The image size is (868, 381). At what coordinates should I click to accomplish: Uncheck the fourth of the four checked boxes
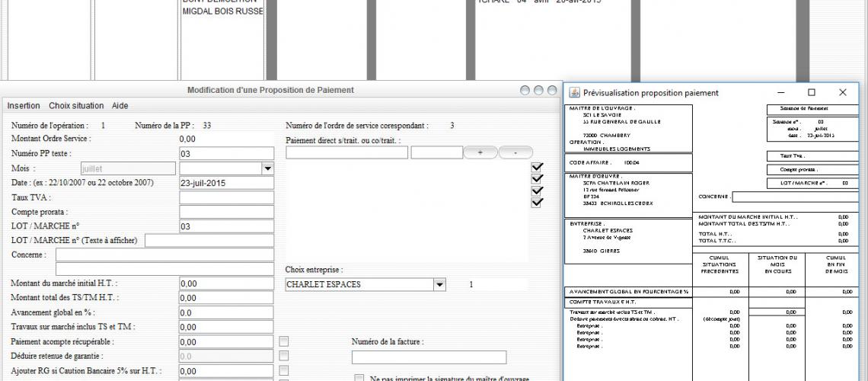(537, 203)
